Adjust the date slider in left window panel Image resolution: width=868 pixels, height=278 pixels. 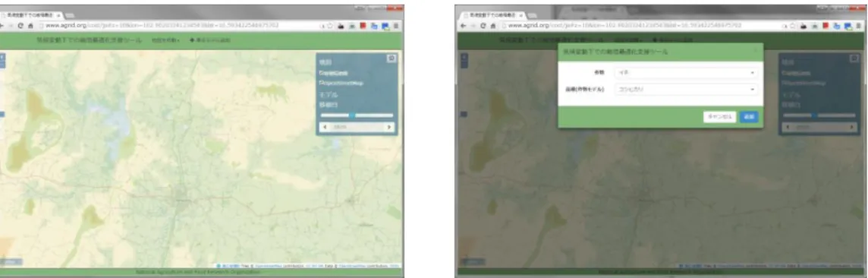357,115
